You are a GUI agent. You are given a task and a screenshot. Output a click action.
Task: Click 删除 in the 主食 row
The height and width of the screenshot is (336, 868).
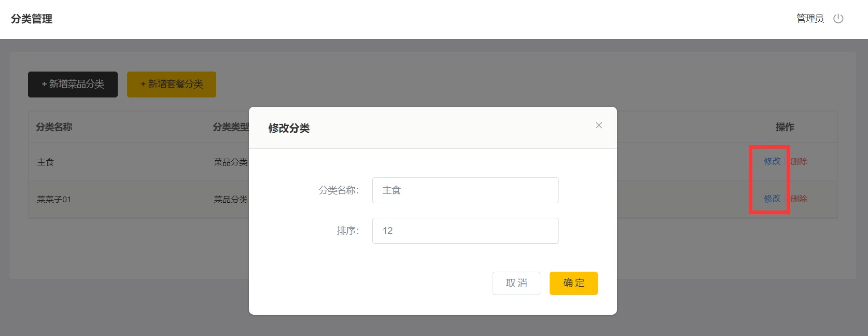(799, 161)
